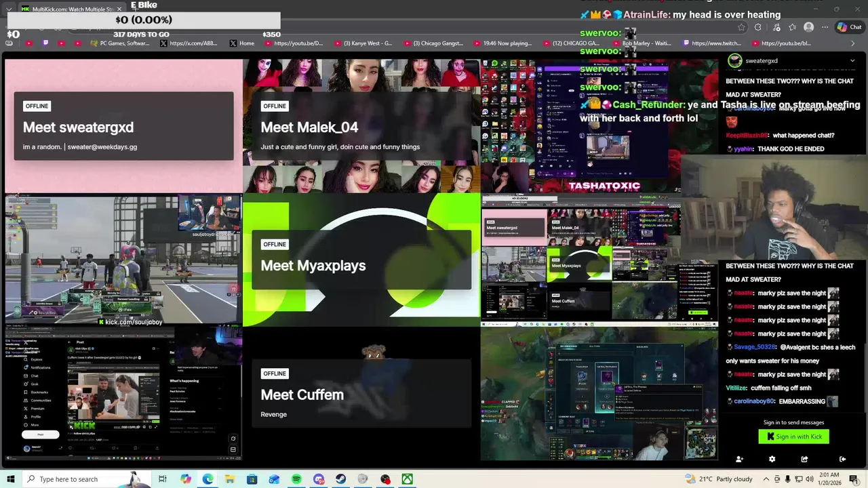
Task: Open the weather widget 21°C Partly cloudy
Action: pyautogui.click(x=719, y=479)
